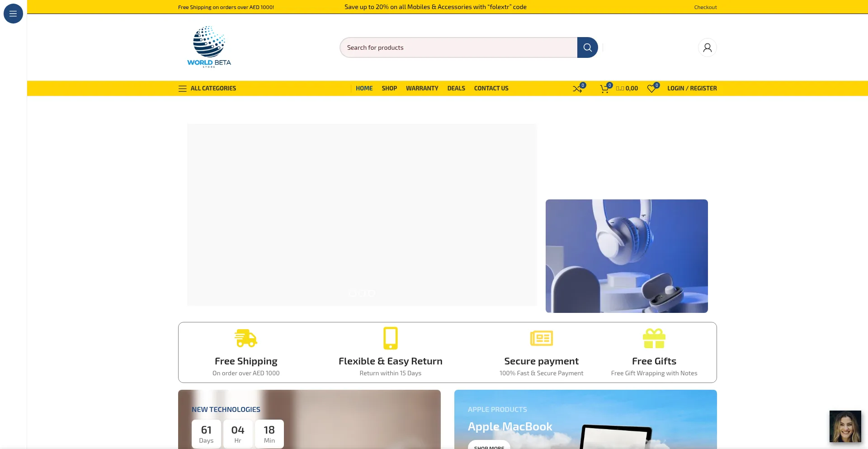
Task: Click the World Beta store logo
Action: (208, 46)
